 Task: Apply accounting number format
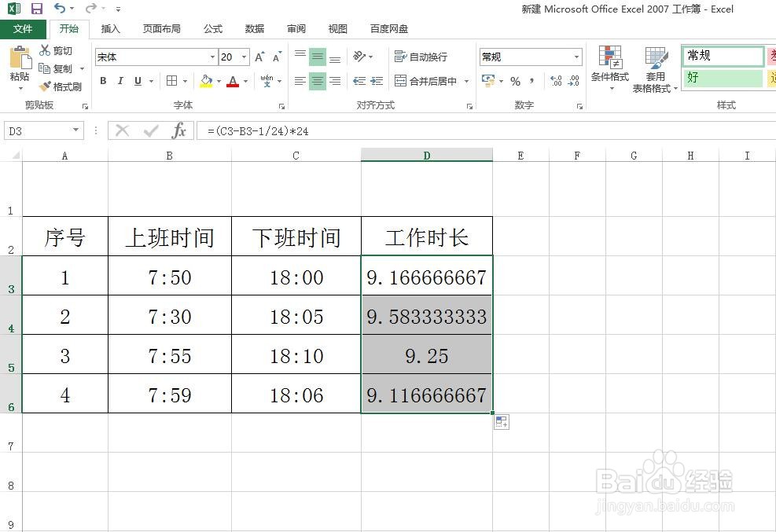(488, 81)
